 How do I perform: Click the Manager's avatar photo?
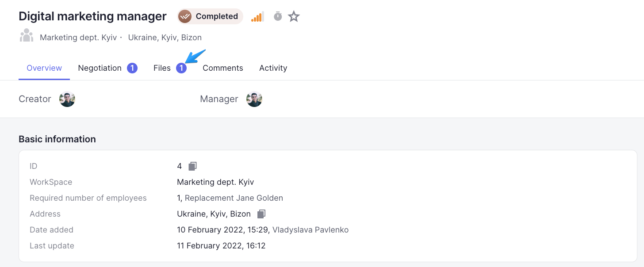click(x=254, y=99)
